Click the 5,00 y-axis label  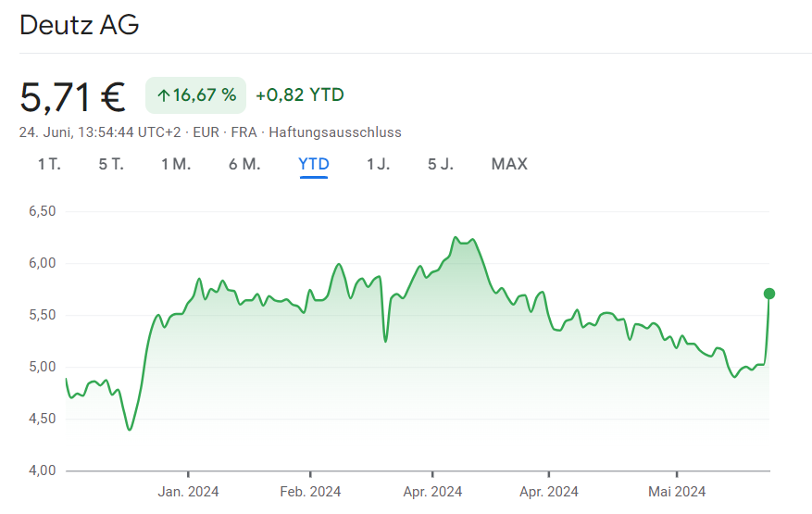coord(43,367)
